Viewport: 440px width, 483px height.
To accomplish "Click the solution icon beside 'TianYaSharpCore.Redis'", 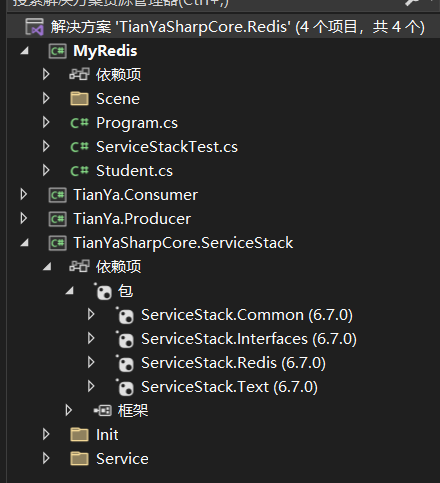I will coord(35,27).
